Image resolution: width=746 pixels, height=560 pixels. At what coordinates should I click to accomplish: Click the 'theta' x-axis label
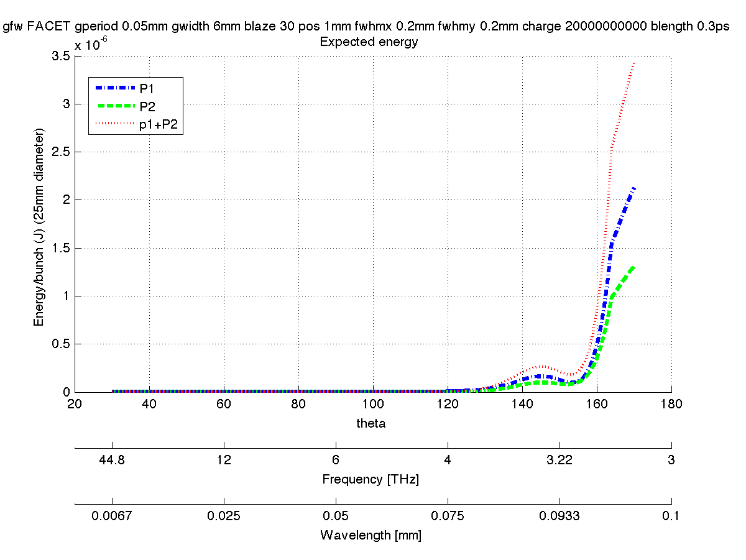tap(371, 423)
